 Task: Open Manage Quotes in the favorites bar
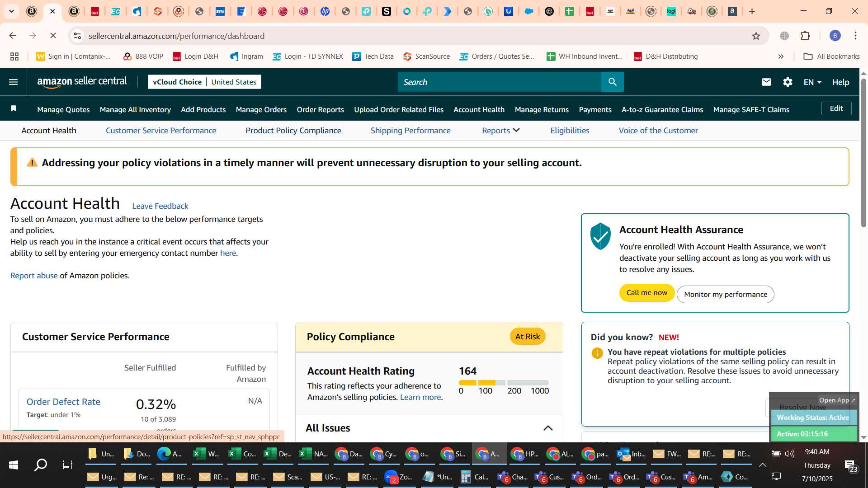click(x=63, y=109)
